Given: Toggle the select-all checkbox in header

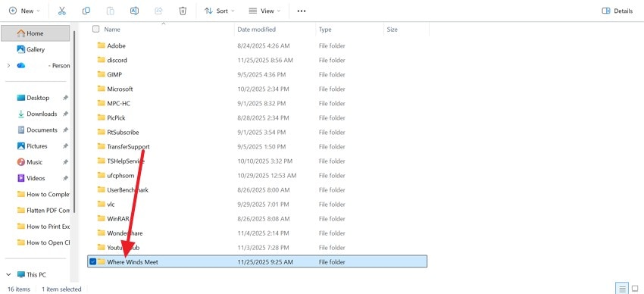Looking at the screenshot, I should (x=95, y=29).
